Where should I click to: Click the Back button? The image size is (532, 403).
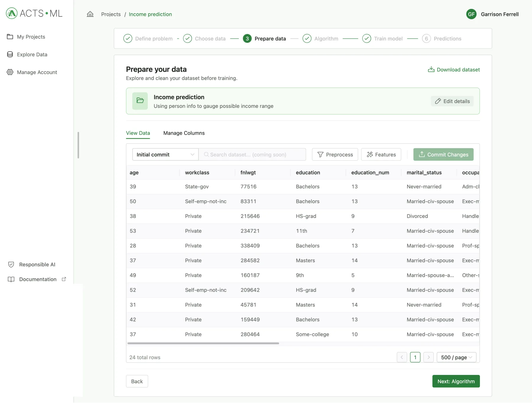[137, 381]
